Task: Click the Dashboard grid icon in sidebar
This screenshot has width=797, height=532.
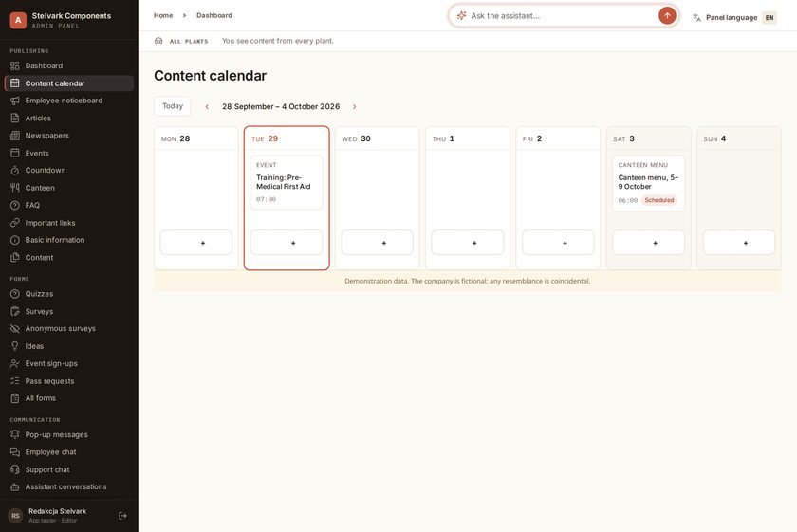Action: click(15, 65)
